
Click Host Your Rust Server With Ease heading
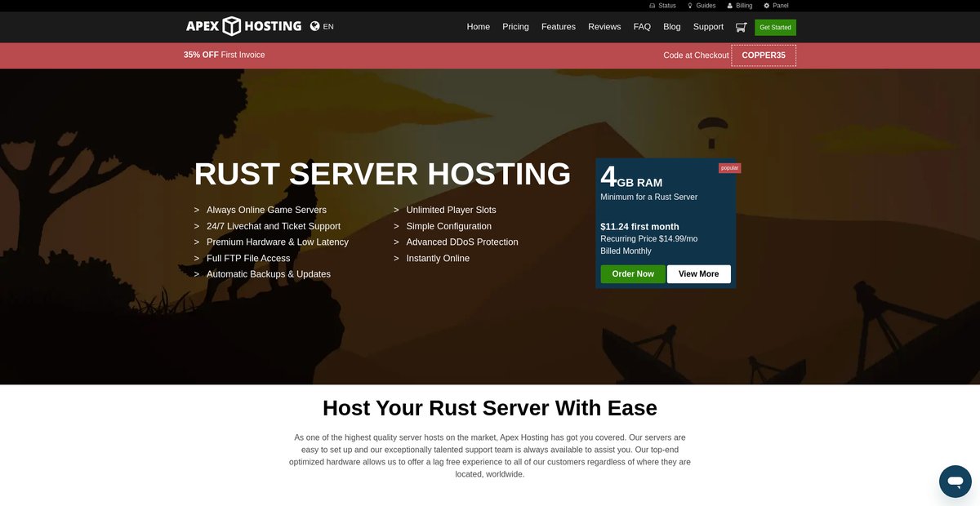[x=490, y=408]
